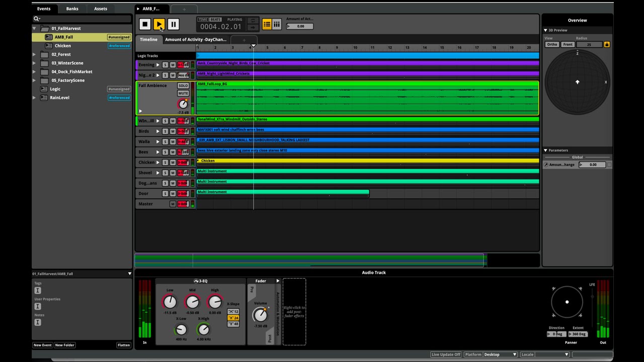The height and width of the screenshot is (362, 644).
Task: Open the Amount of Activity -DayChan... tab
Action: (196, 40)
